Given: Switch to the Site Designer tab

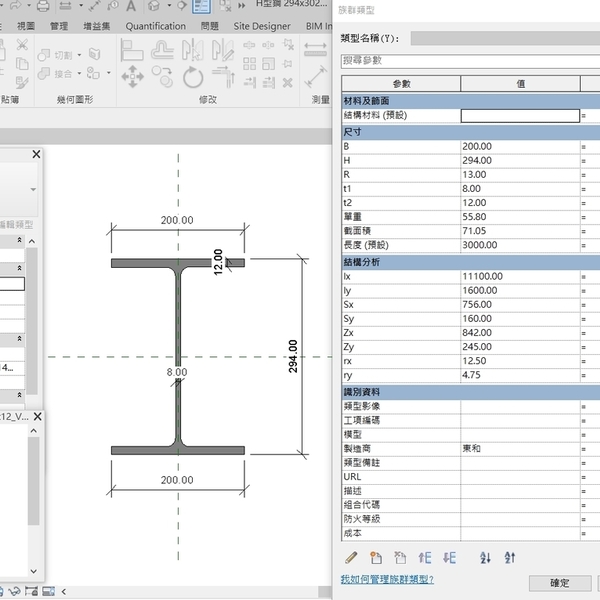Looking at the screenshot, I should [x=262, y=26].
